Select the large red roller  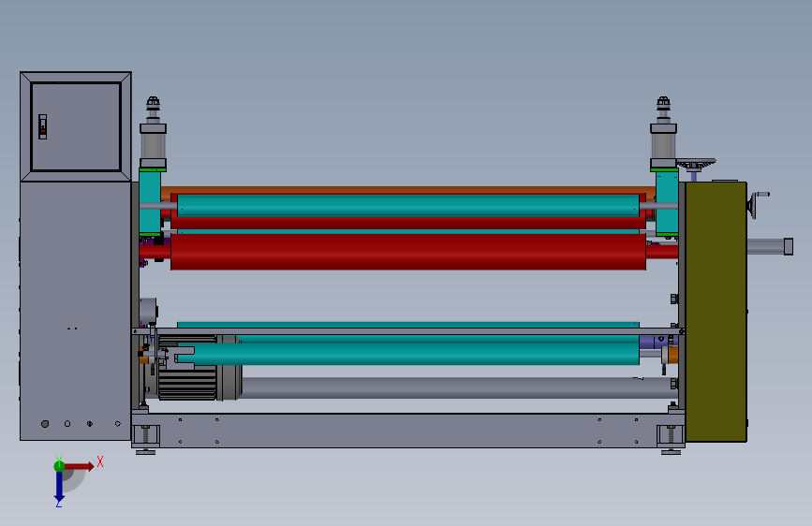coord(408,252)
